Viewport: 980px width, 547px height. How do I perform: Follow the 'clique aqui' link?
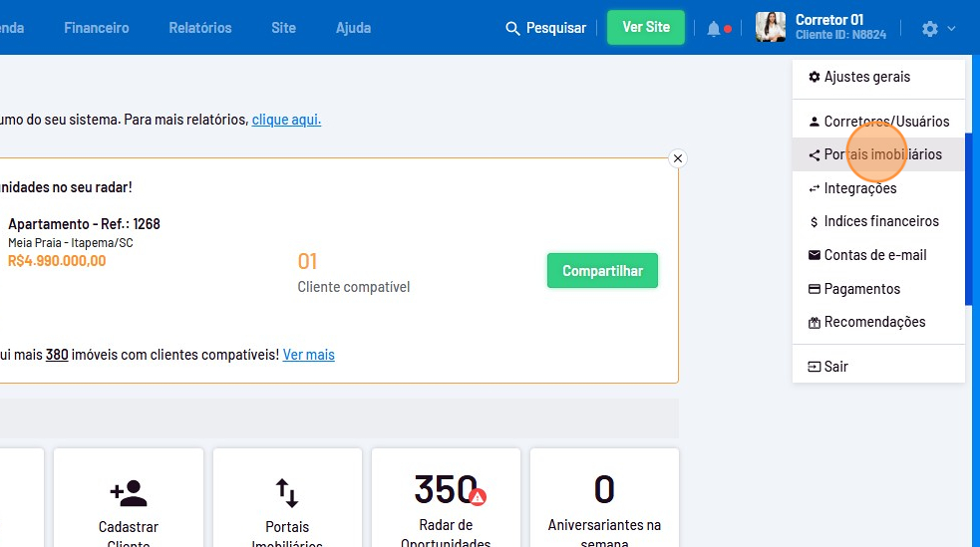pos(286,120)
